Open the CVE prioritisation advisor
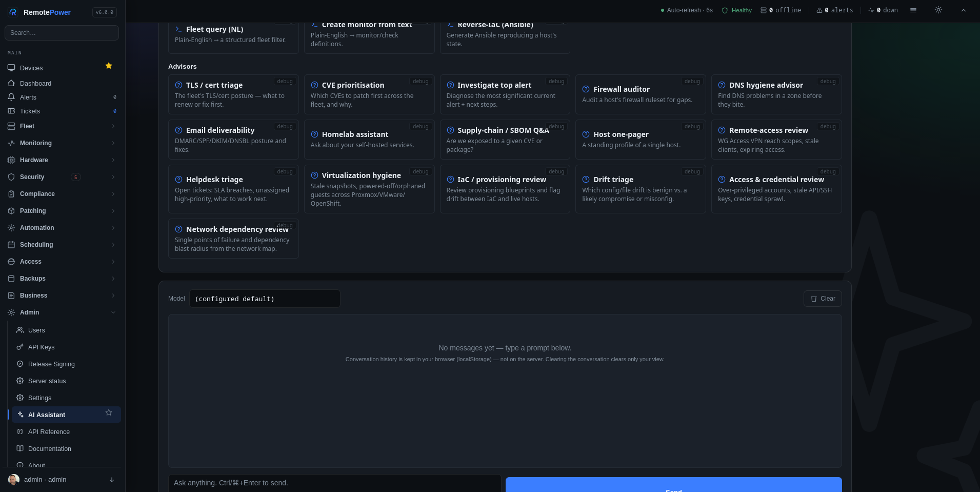This screenshot has width=980, height=492. tap(369, 94)
